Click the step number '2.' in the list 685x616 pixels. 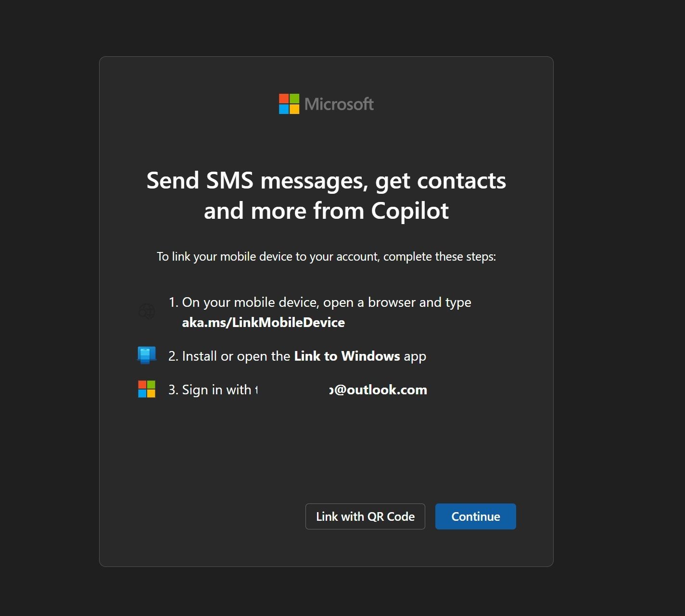(173, 356)
